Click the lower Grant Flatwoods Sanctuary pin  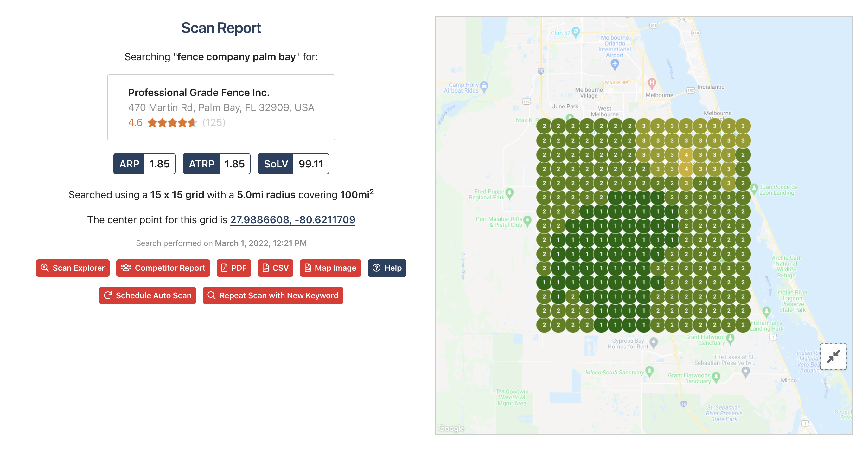pyautogui.click(x=716, y=377)
